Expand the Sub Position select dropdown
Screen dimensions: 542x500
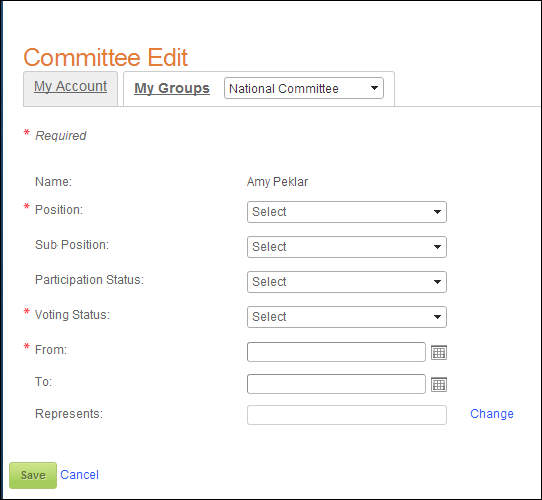(347, 247)
